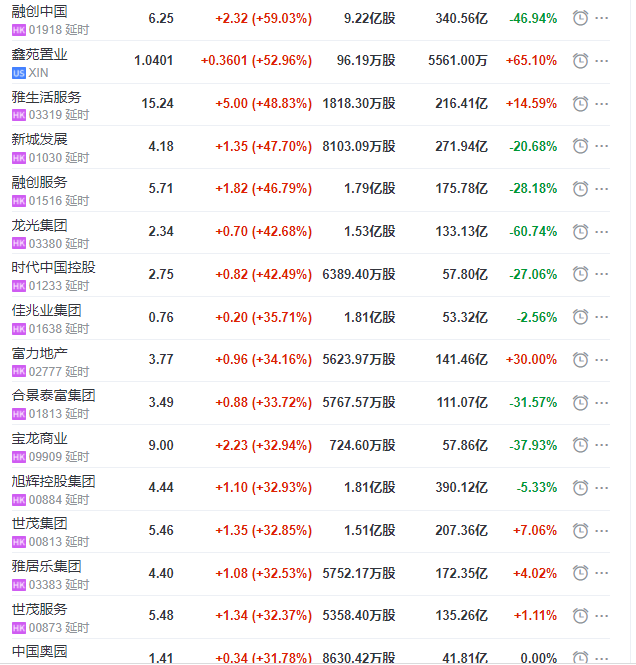The height and width of the screenshot is (665, 636).
Task: Click alert clock for 佳兆业集团
Action: pos(580,317)
